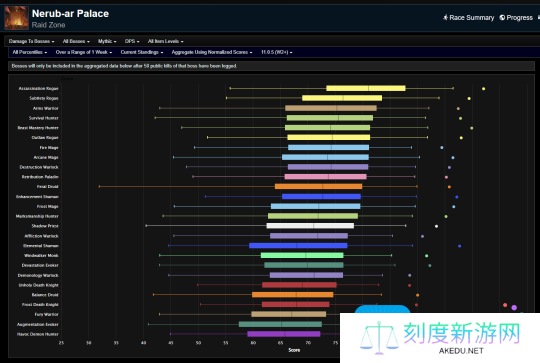Open the Mythic difficulty dropdown

coord(107,41)
